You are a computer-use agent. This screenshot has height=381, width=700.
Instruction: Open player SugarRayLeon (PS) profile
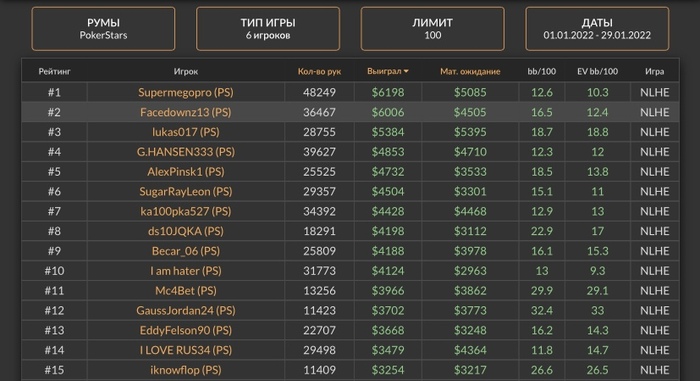[x=186, y=192]
